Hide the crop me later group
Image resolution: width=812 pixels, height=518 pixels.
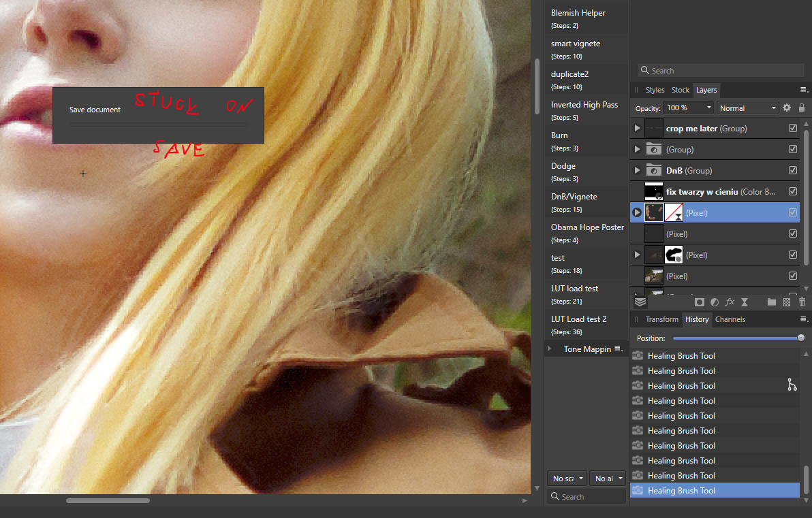(x=793, y=128)
